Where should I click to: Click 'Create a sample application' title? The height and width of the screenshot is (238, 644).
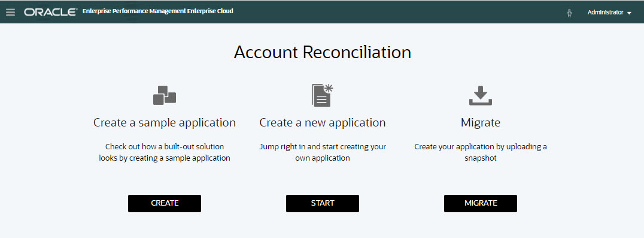(x=164, y=122)
